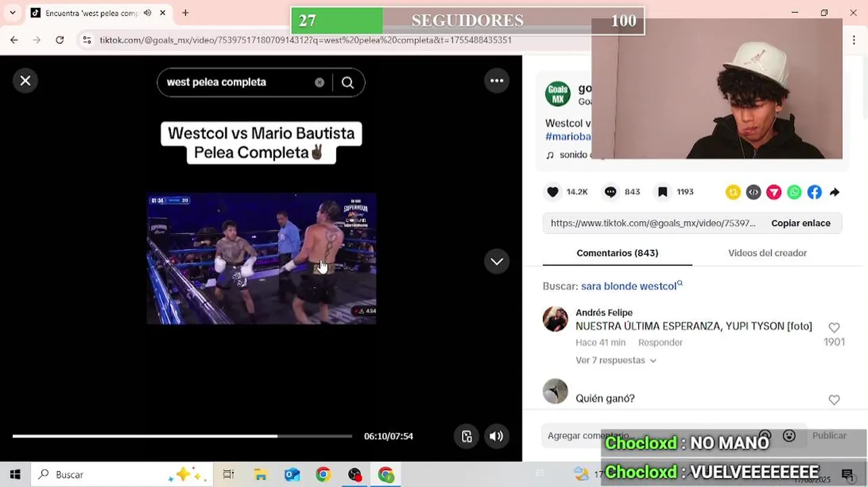
Task: Reload the page with refresh icon
Action: 59,40
